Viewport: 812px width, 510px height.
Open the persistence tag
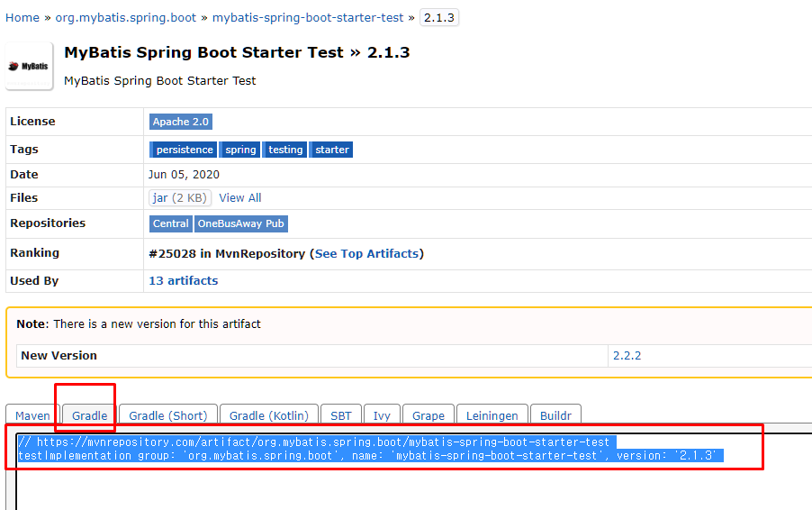point(184,150)
